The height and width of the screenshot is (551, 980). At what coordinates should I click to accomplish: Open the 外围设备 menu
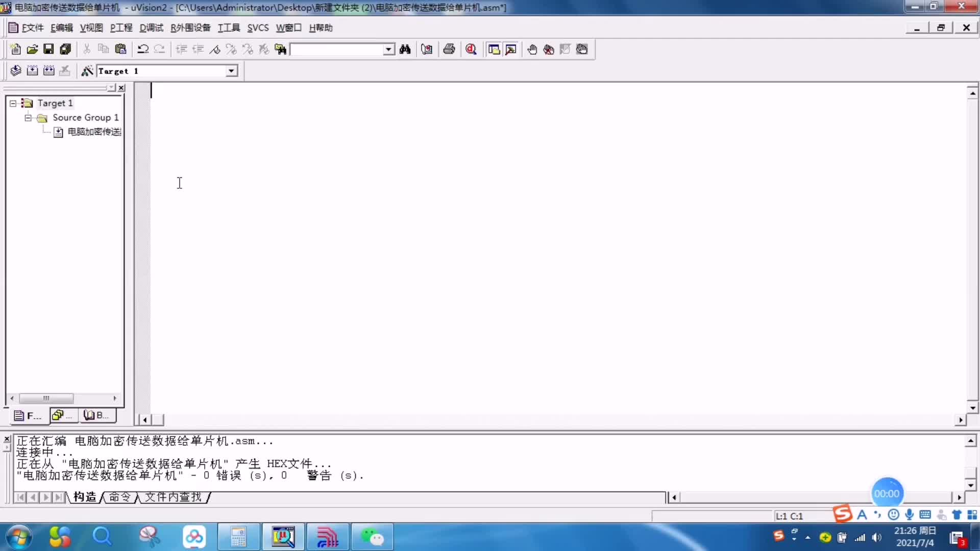click(x=190, y=28)
